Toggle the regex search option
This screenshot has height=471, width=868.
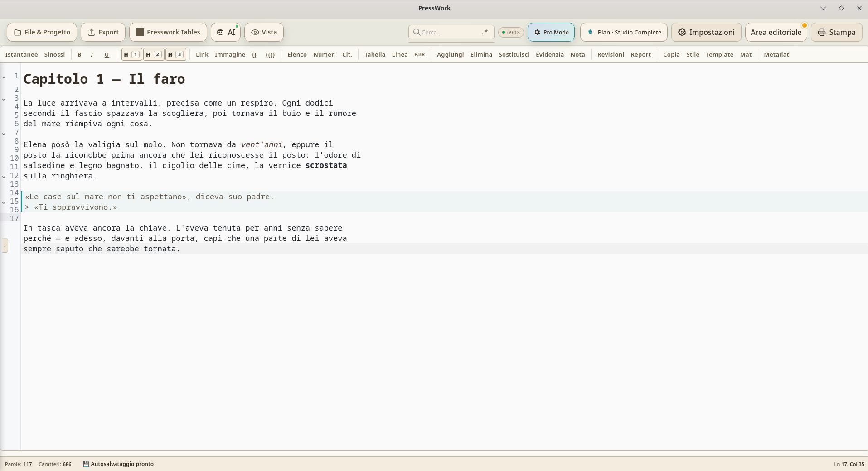pos(485,32)
